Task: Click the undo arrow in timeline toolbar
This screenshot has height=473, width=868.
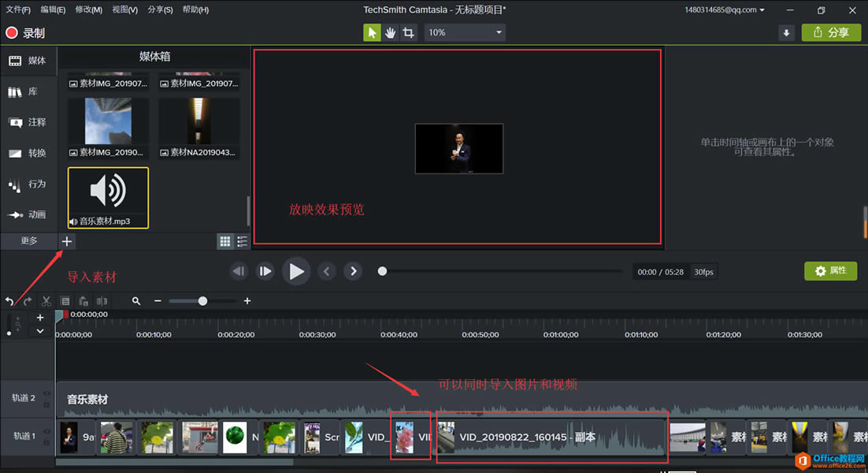Action: (x=9, y=301)
